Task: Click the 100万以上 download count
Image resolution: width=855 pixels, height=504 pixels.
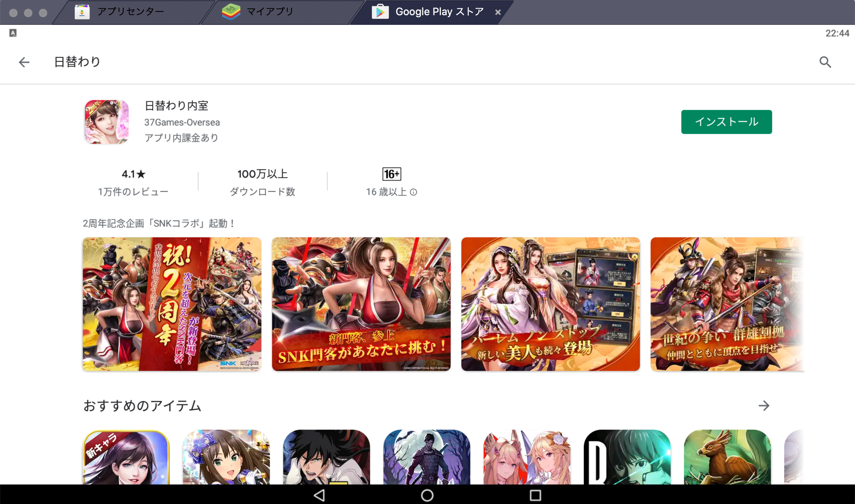Action: click(263, 174)
